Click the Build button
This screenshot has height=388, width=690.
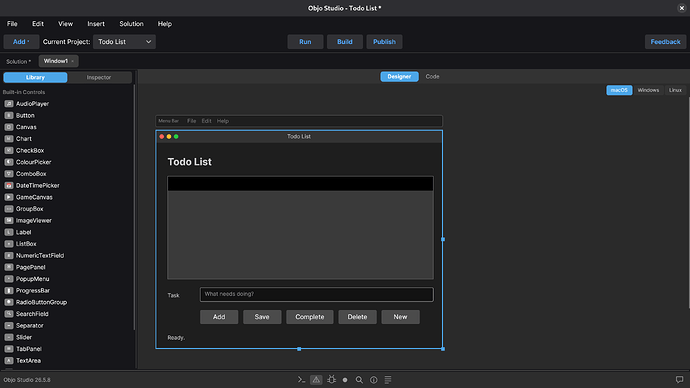point(345,42)
